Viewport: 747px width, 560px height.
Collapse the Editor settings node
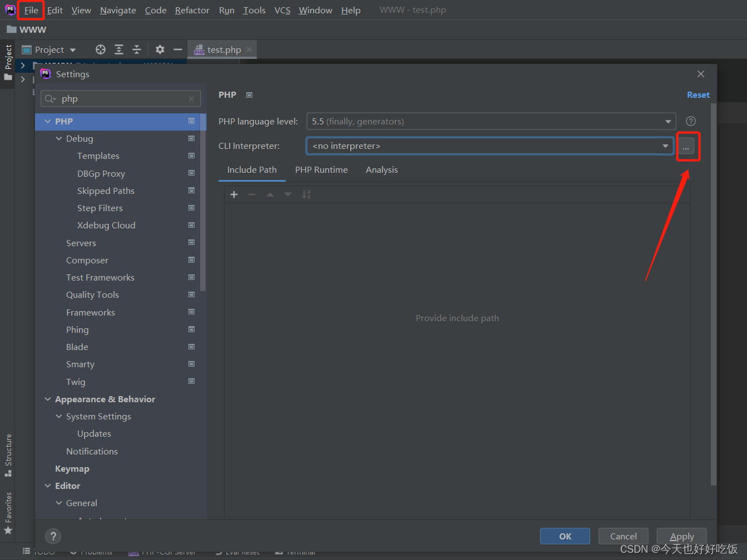click(48, 486)
